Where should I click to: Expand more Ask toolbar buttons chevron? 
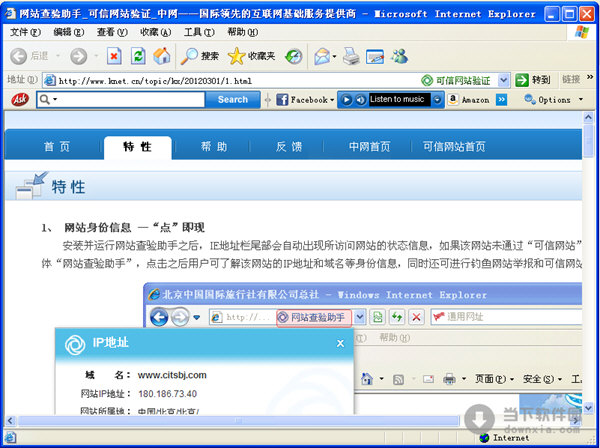point(501,100)
